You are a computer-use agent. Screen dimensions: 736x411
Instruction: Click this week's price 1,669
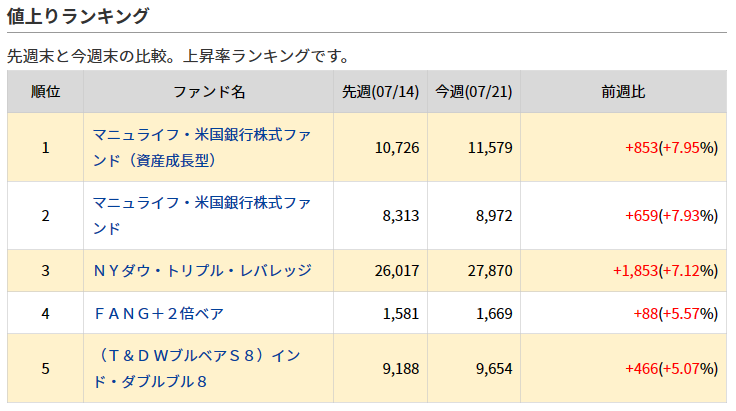pyautogui.click(x=494, y=313)
